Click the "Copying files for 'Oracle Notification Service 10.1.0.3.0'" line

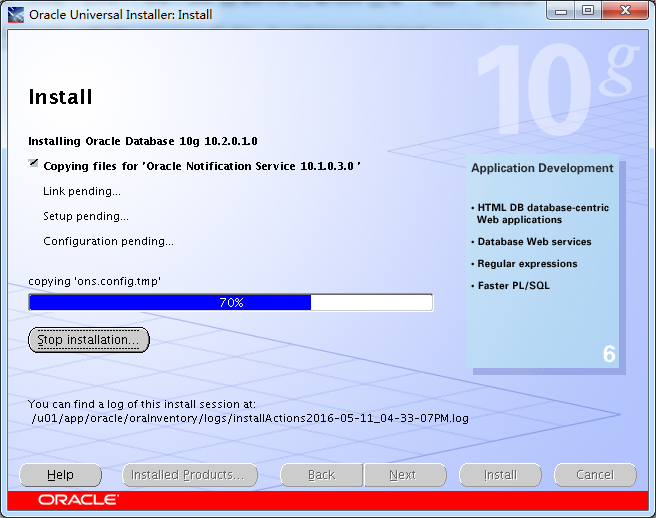pos(202,166)
